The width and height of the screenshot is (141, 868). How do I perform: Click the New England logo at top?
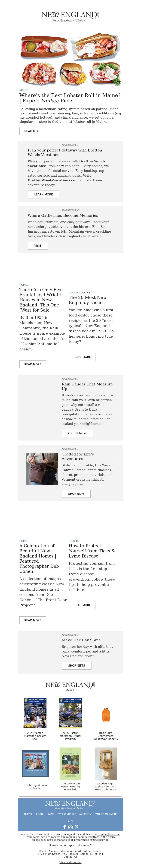point(70,17)
